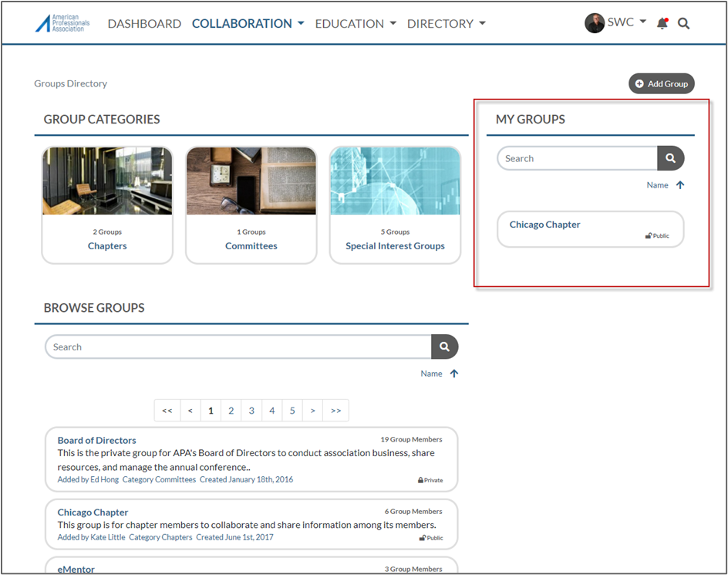
Task: Click the Public lock icon on My Groups Chicago Chapter
Action: click(649, 235)
